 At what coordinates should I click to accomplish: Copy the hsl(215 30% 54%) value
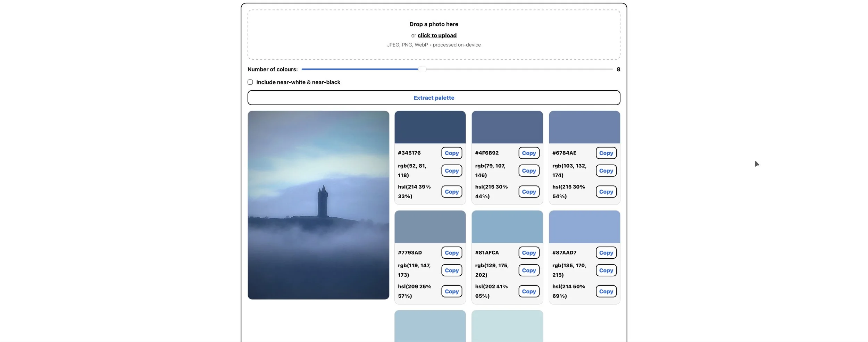click(606, 192)
